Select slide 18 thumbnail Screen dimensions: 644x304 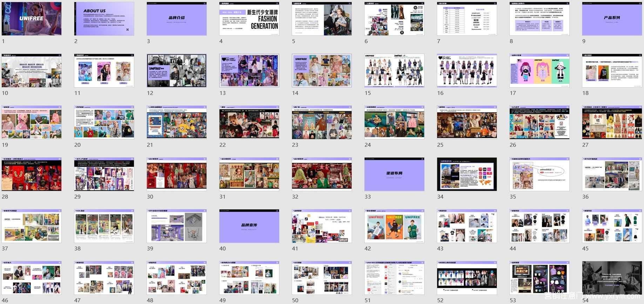(x=612, y=70)
